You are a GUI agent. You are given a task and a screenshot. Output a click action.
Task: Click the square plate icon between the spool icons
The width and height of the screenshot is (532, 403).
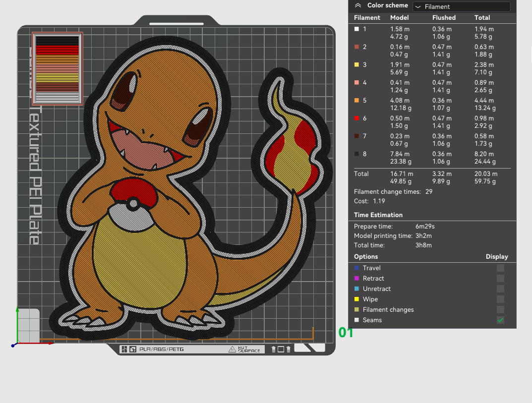coord(281,349)
